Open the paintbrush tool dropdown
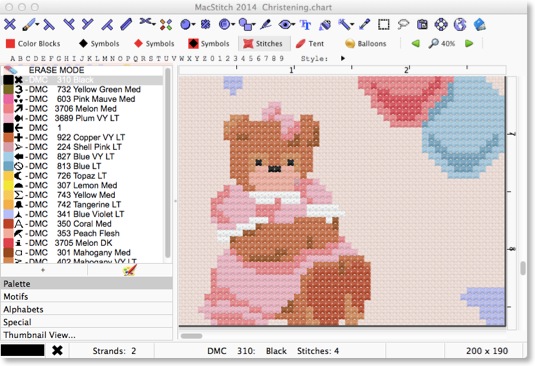Screen dimensions: 535x366 [37, 24]
